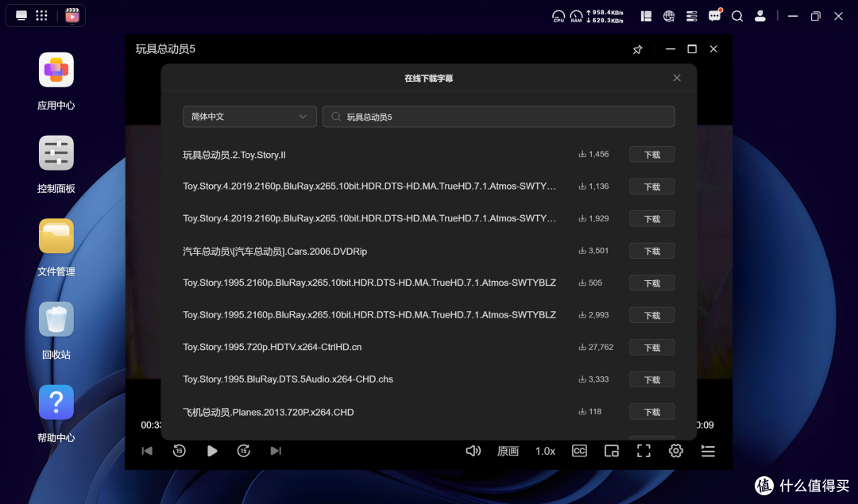Click the subtitle search field 玩具总动员5
The height and width of the screenshot is (504, 858).
(498, 117)
